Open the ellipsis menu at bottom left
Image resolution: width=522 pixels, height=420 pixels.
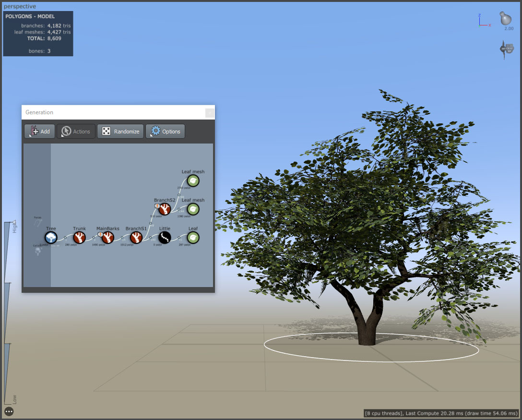click(x=9, y=412)
